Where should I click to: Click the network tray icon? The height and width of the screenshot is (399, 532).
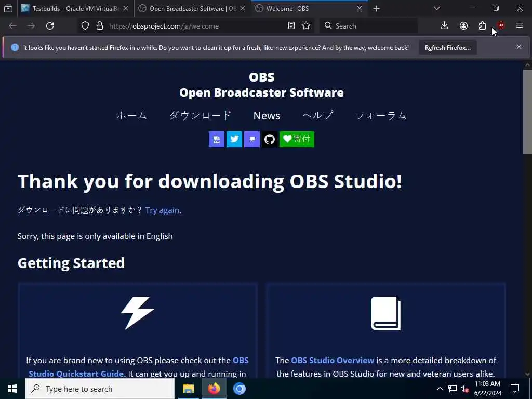click(453, 389)
